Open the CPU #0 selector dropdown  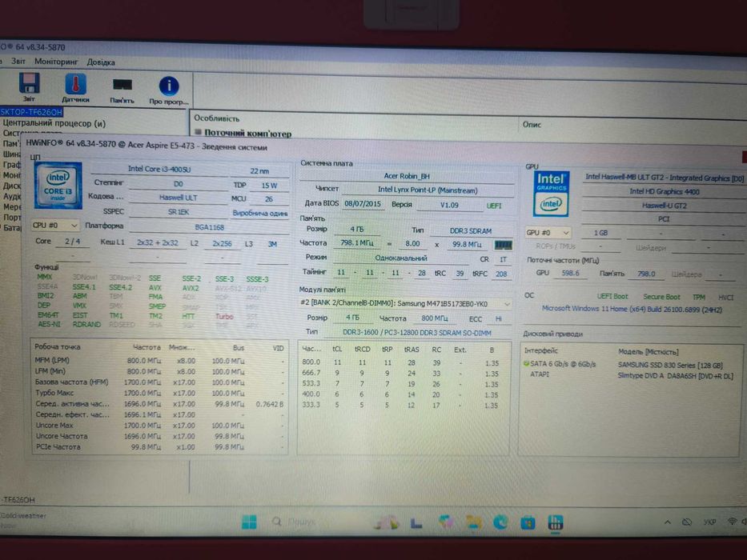point(54,226)
